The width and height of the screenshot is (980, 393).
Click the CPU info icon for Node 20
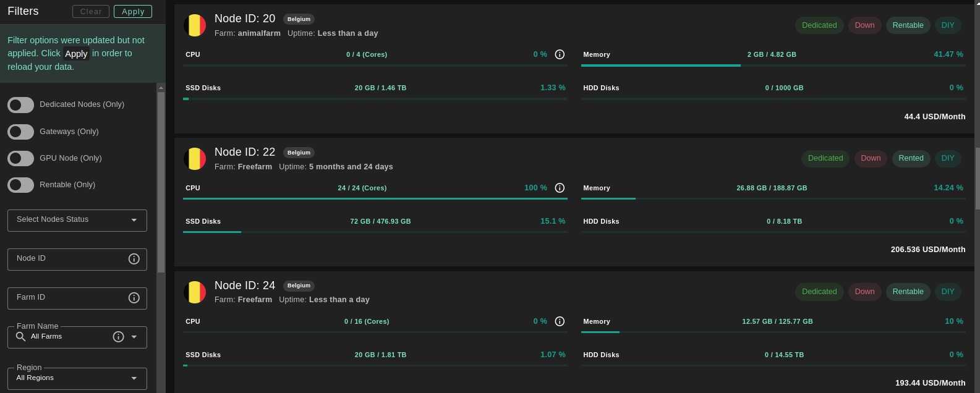[560, 54]
